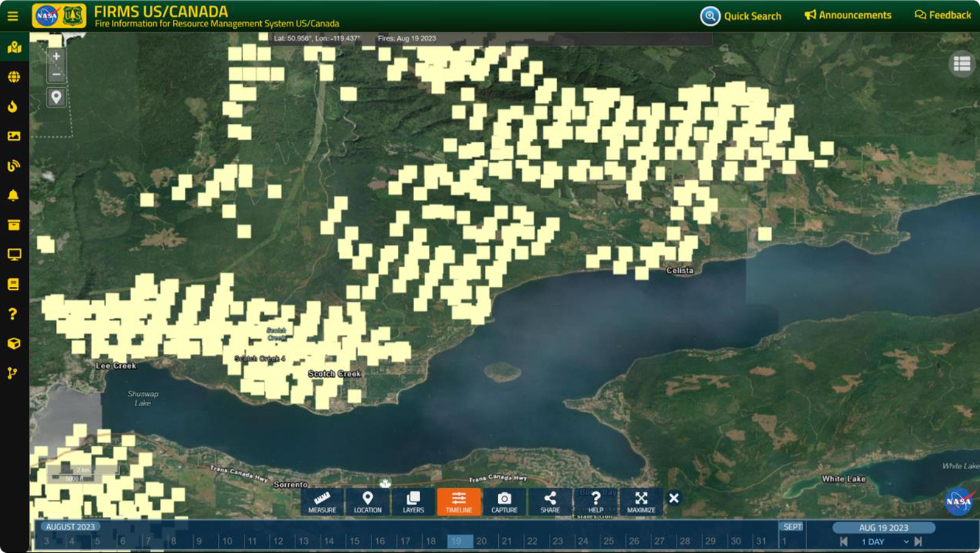Open the question mark FAQ sidebar icon
Screen dimensions: 980x553
[x=13, y=314]
